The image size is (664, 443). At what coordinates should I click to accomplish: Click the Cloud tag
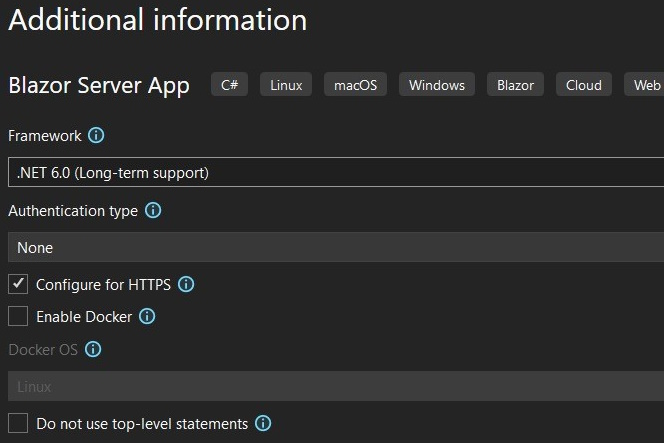tap(583, 85)
